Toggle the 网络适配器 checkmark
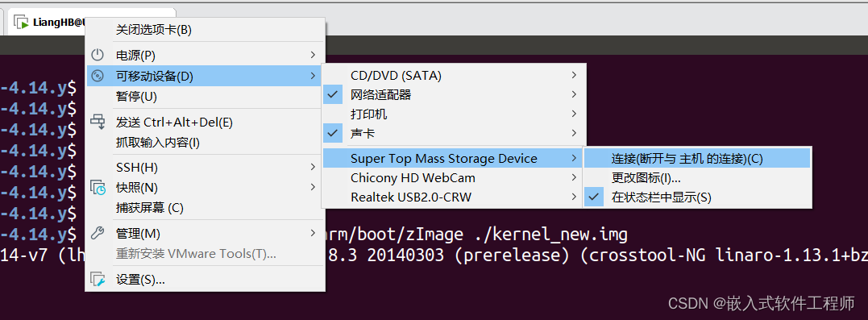Image resolution: width=868 pixels, height=320 pixels. [x=332, y=94]
